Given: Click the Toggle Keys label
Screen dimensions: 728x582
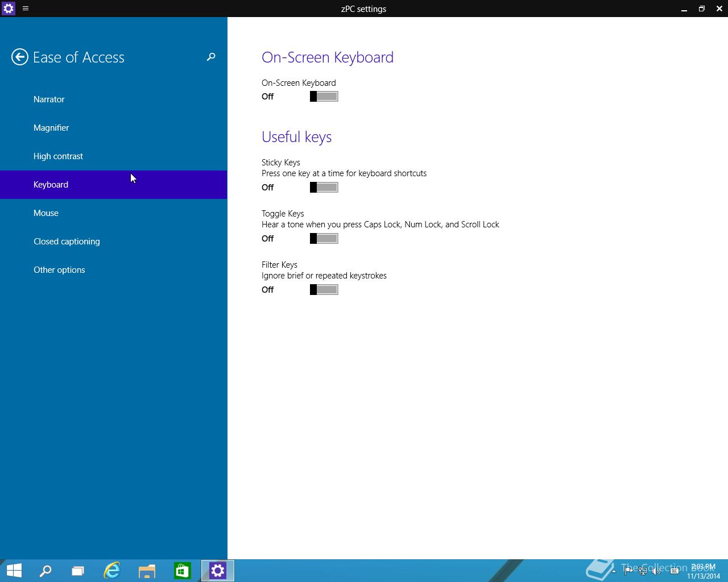Looking at the screenshot, I should pos(283,214).
